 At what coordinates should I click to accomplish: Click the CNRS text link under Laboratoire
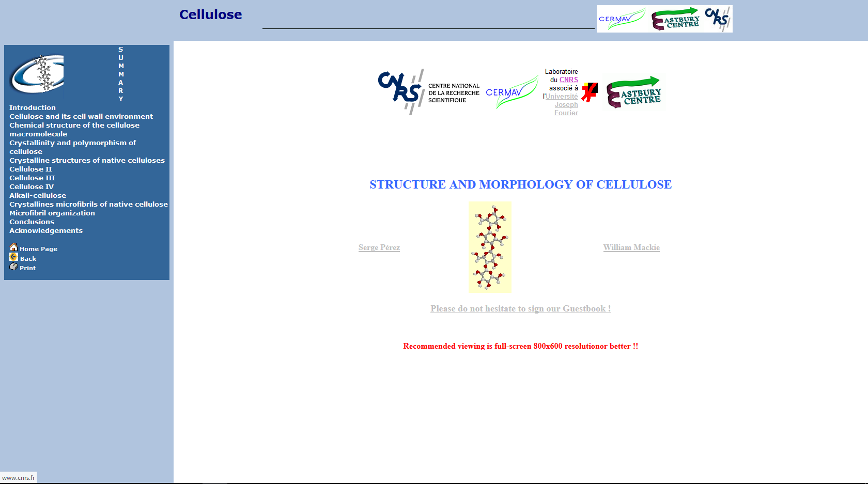(568, 80)
